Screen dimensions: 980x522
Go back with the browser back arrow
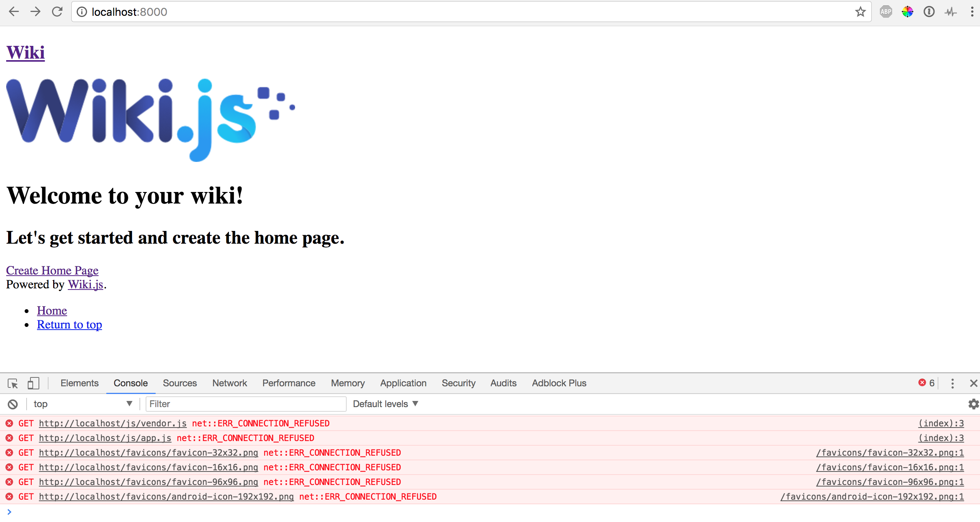[x=14, y=12]
